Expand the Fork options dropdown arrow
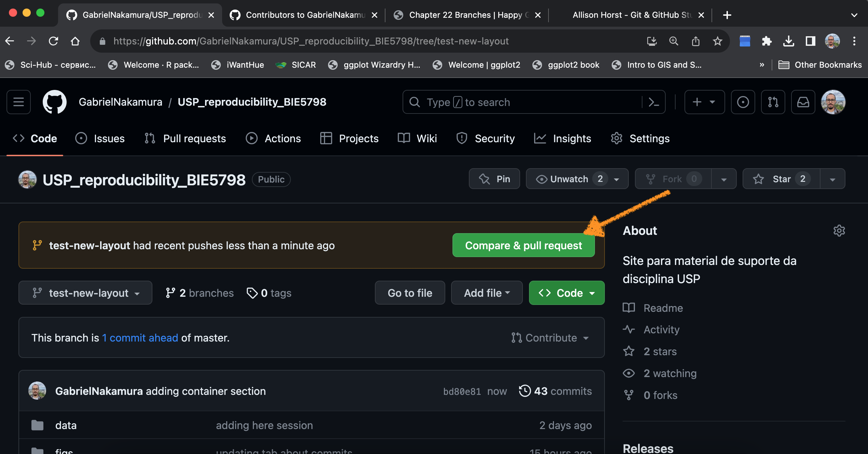 pos(724,178)
